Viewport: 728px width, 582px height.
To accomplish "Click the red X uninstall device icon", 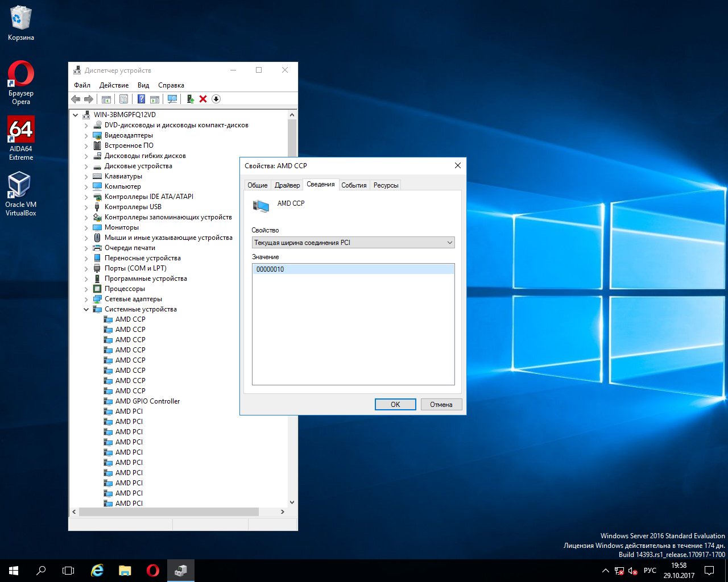I will pos(203,99).
